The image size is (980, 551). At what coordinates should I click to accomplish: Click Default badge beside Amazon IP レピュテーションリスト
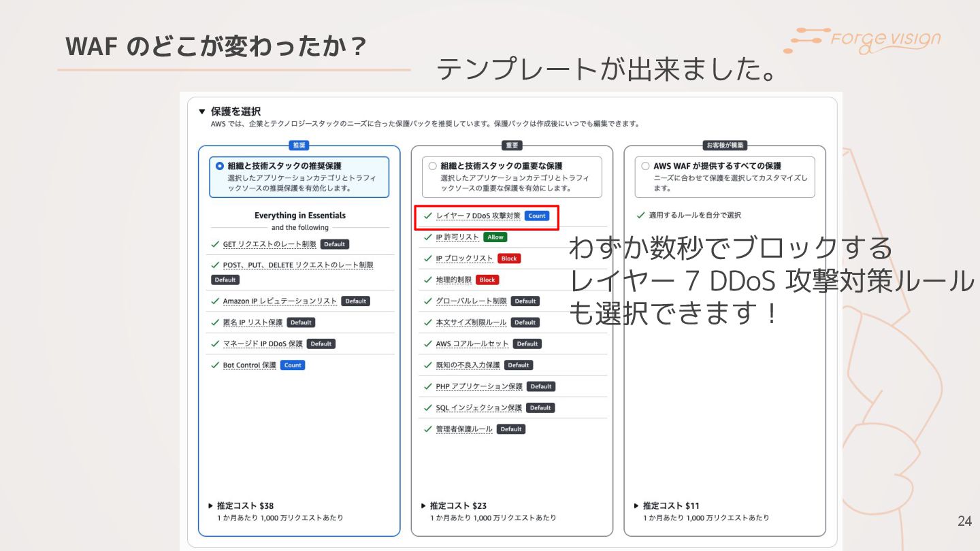(x=355, y=301)
